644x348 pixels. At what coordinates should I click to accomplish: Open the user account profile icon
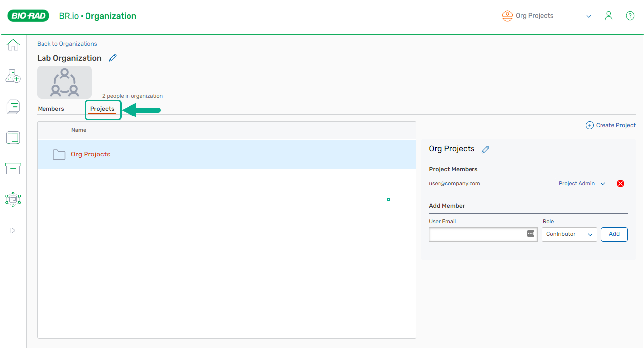608,16
